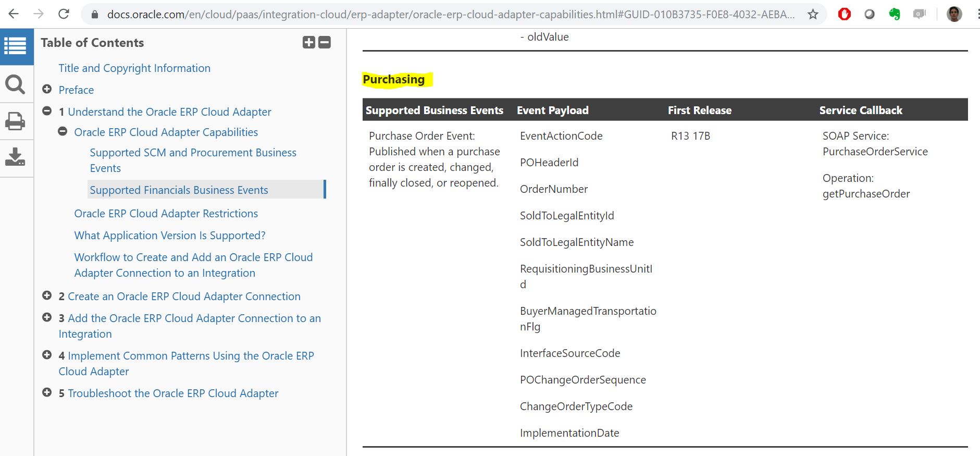Select the R13 17B release cell
Screen dimensions: 980x456
(690, 136)
